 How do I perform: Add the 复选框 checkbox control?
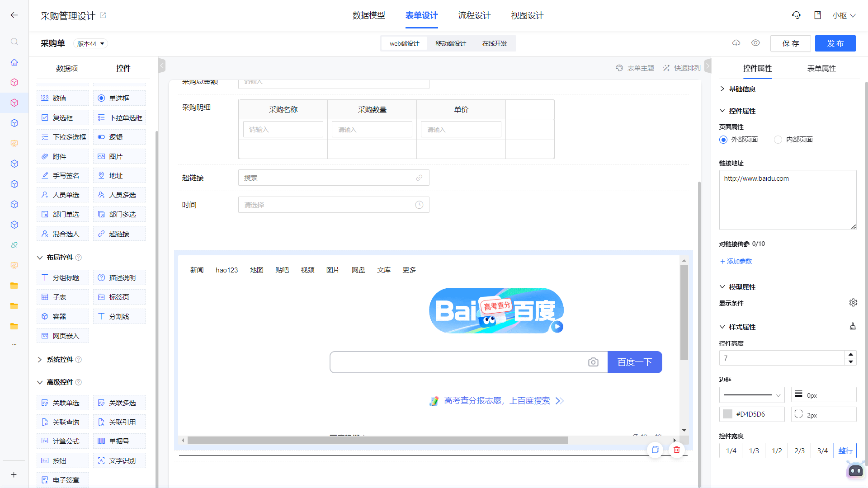[63, 117]
